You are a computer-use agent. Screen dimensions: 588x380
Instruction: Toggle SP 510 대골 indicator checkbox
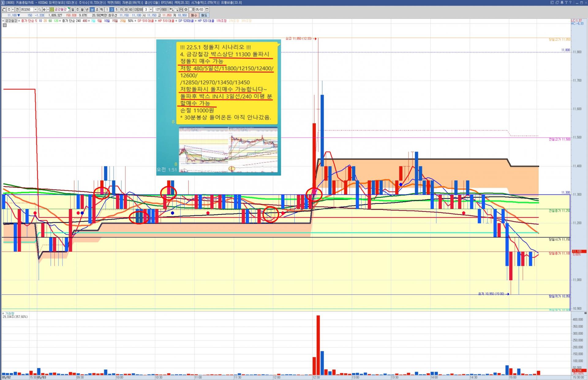136,21
